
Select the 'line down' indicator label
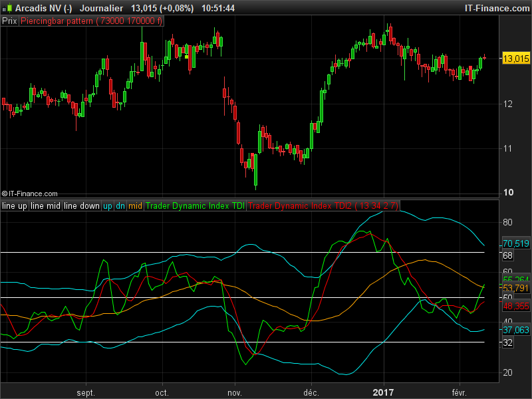pyautogui.click(x=81, y=206)
